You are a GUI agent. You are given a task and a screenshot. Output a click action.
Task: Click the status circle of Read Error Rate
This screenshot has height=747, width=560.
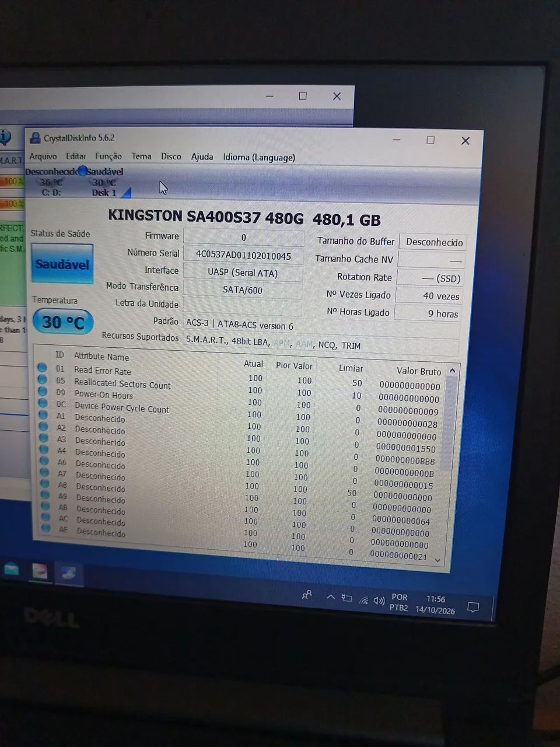[42, 368]
